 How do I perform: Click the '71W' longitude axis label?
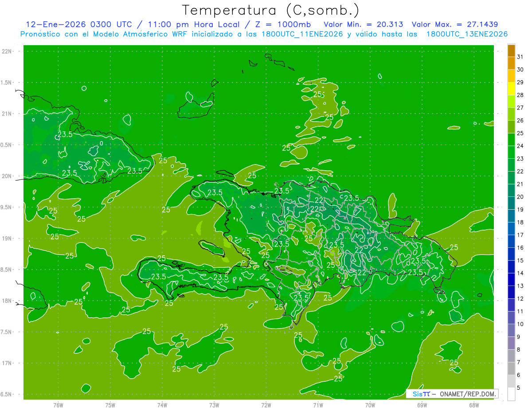pyautogui.click(x=318, y=405)
